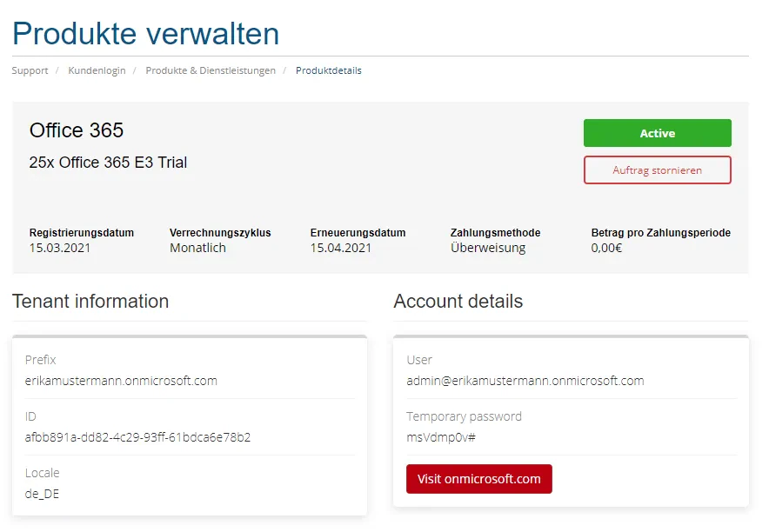
Task: Click the Office 365 product title
Action: [77, 130]
